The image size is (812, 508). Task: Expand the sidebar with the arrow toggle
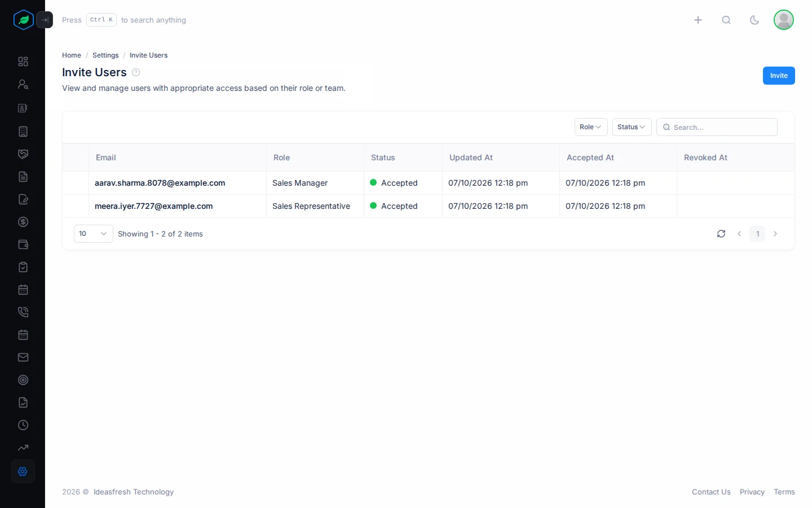tap(45, 20)
